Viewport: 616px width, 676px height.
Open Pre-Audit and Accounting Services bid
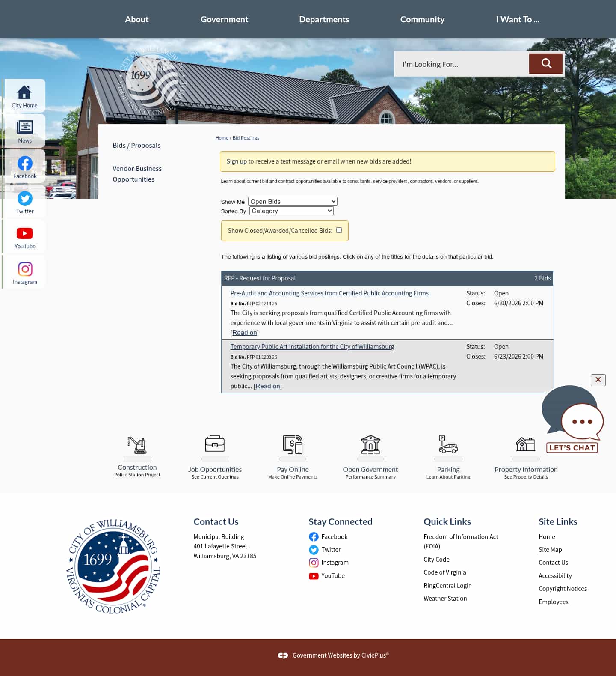click(329, 293)
